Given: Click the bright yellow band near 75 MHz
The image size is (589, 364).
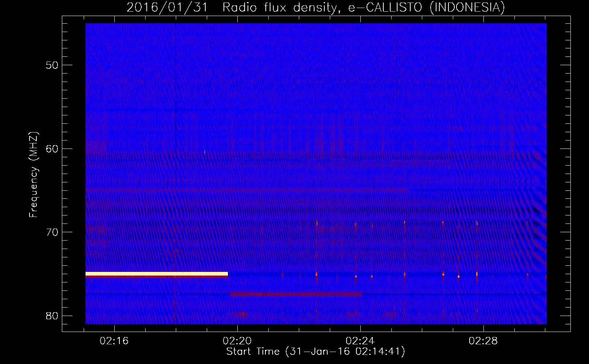Looking at the screenshot, I should [157, 274].
